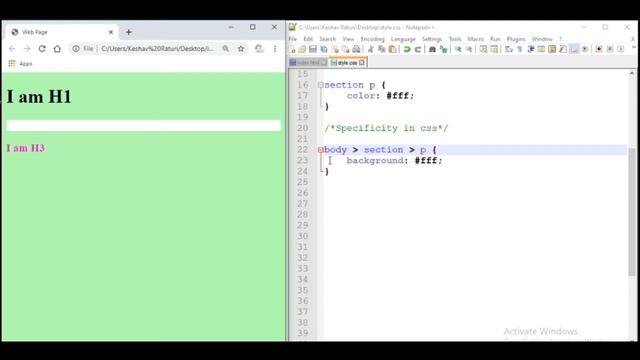This screenshot has width=640, height=360.
Task: Open the Plugins menu
Action: click(x=516, y=39)
